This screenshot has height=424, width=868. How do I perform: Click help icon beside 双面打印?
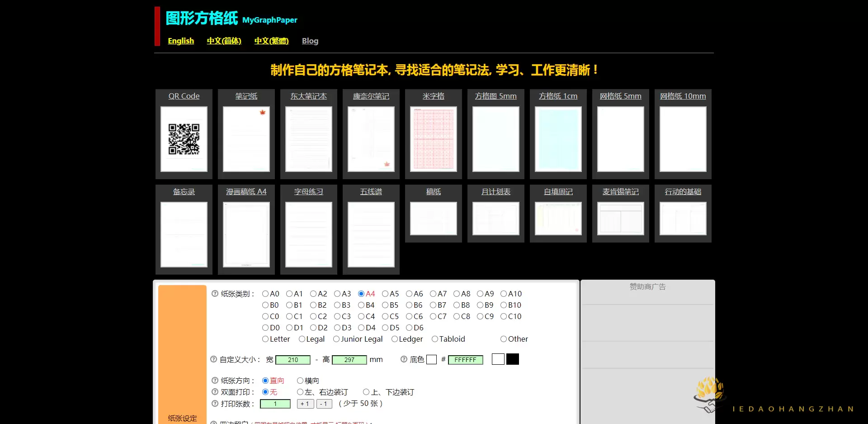point(215,392)
